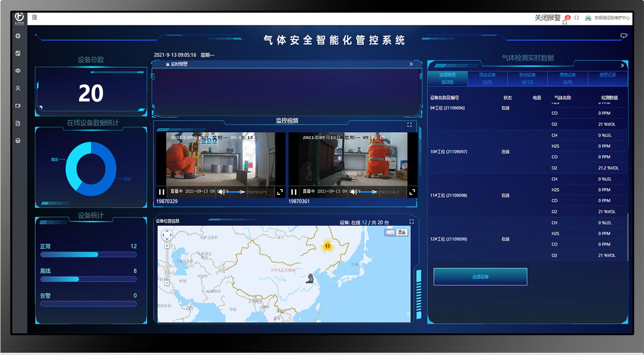Expand the 实时预警 panel chevron
The height and width of the screenshot is (355, 644).
tap(411, 64)
